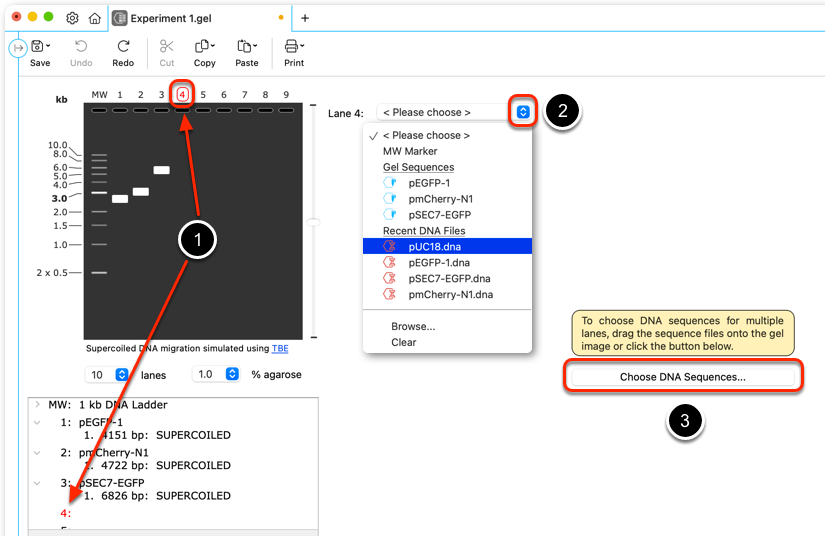This screenshot has width=825, height=536.
Task: Select the red '4:' lane row in list
Action: tap(65, 513)
